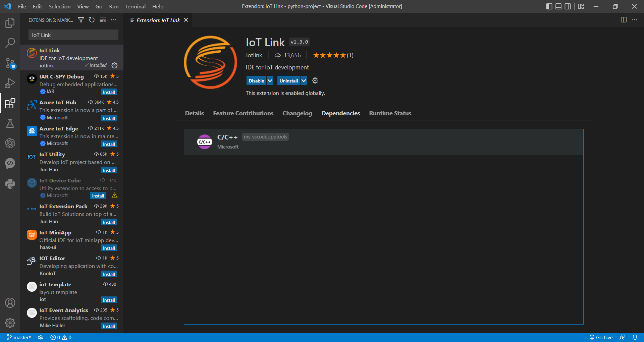644x342 pixels.
Task: Open editor More Actions ellipsis
Action: click(634, 20)
